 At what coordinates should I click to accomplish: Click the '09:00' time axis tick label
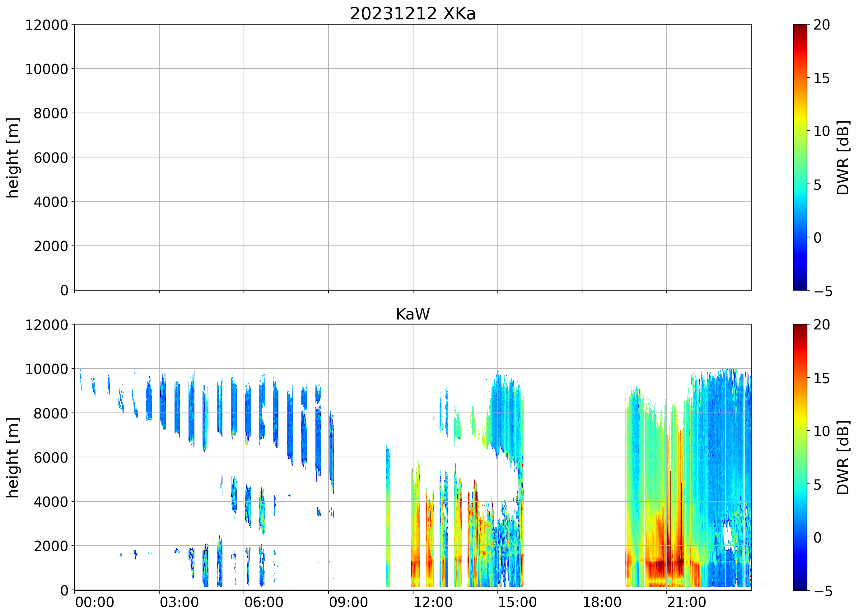[348, 602]
